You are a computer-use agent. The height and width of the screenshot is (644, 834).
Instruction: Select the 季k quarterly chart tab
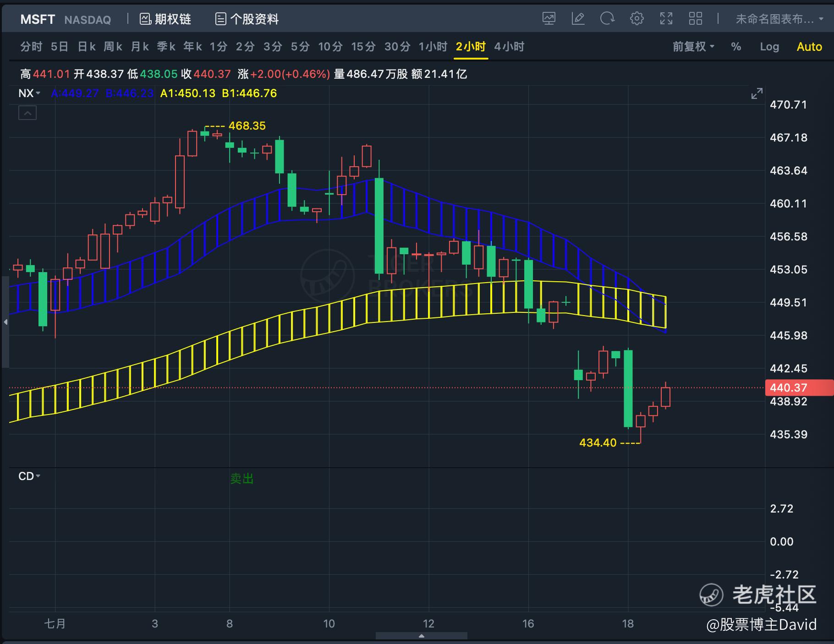(x=166, y=46)
